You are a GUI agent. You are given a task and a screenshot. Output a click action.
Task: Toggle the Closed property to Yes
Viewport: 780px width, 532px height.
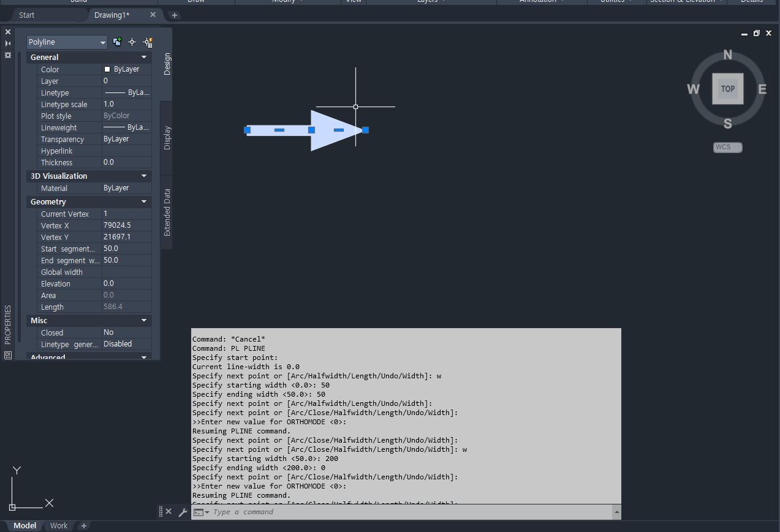click(x=126, y=332)
